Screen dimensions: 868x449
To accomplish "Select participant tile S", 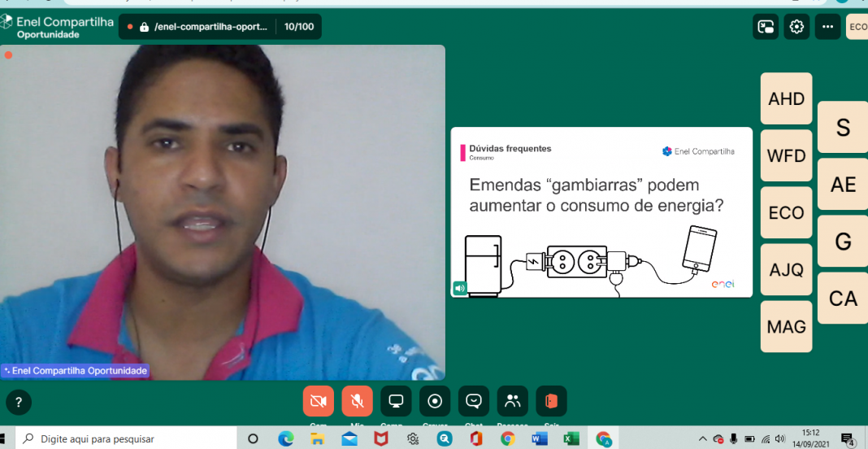I will pyautogui.click(x=843, y=127).
